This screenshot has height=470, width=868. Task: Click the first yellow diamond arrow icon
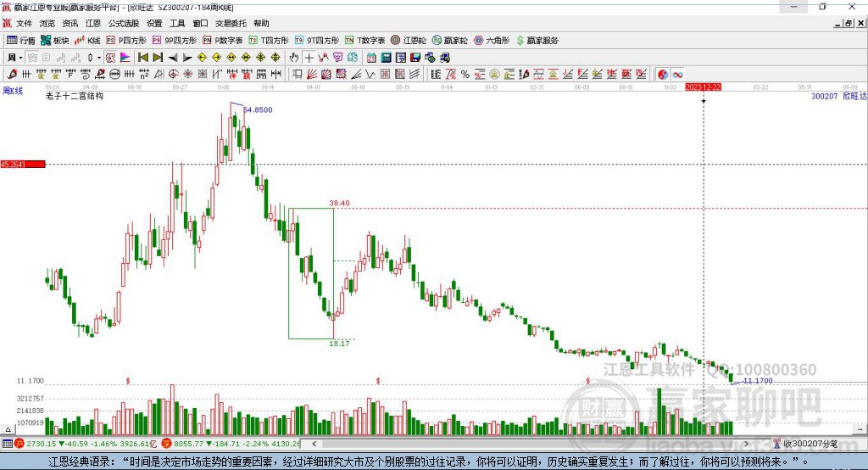click(x=202, y=58)
